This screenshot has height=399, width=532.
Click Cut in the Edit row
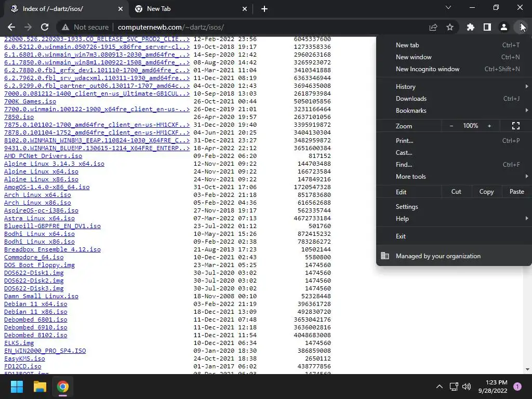[x=456, y=192]
